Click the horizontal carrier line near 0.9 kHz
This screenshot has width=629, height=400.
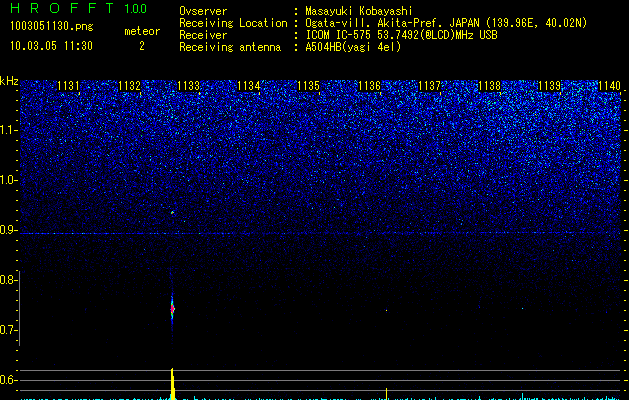(320, 233)
